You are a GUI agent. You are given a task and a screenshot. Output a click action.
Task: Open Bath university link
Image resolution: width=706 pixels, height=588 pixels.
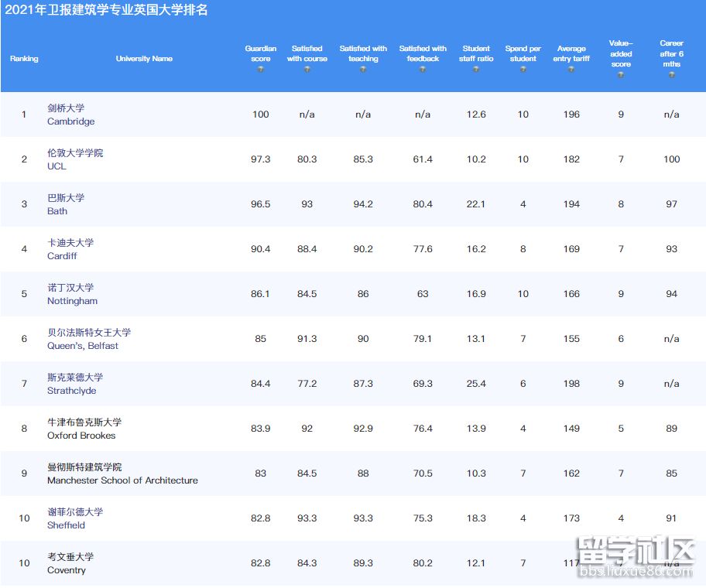(57, 211)
